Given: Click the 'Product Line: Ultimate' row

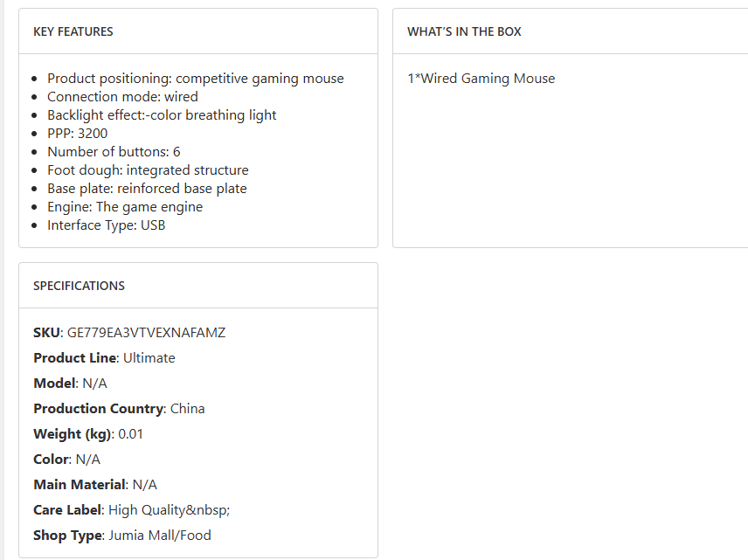Looking at the screenshot, I should point(104,358).
